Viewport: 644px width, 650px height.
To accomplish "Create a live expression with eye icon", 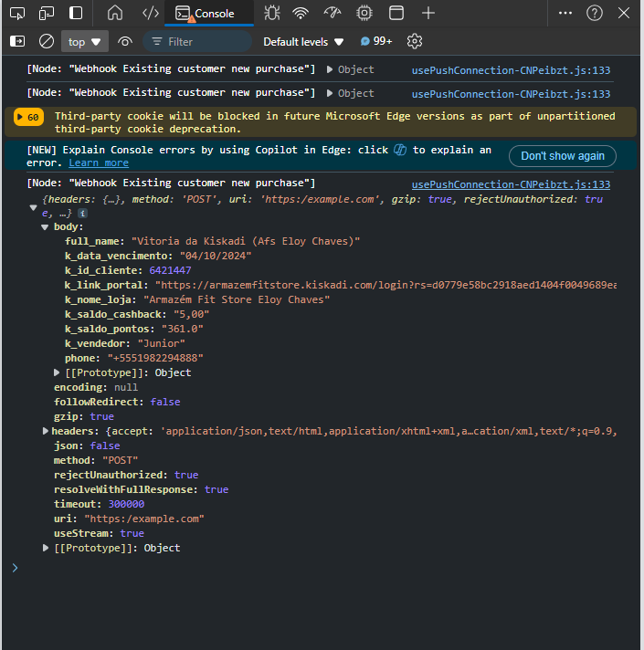I will (x=125, y=41).
